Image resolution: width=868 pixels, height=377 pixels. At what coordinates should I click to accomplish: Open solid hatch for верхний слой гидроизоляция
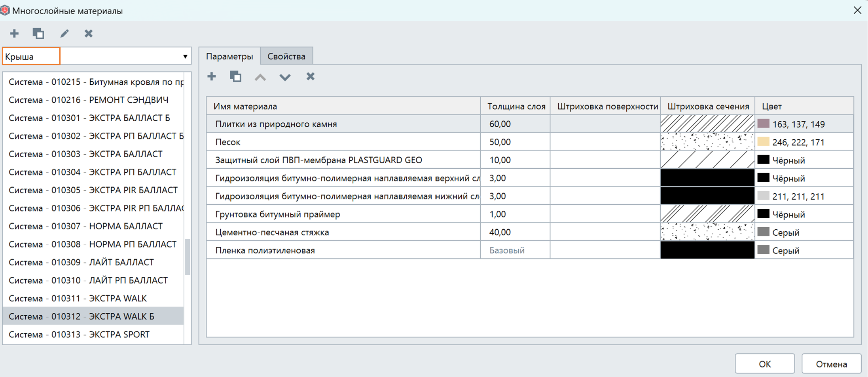[707, 178]
